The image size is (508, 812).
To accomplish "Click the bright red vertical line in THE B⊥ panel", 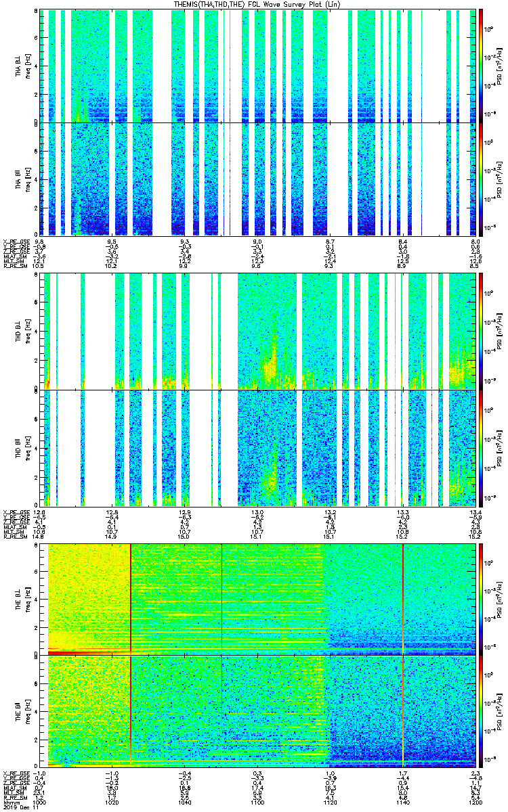I will pos(403,598).
